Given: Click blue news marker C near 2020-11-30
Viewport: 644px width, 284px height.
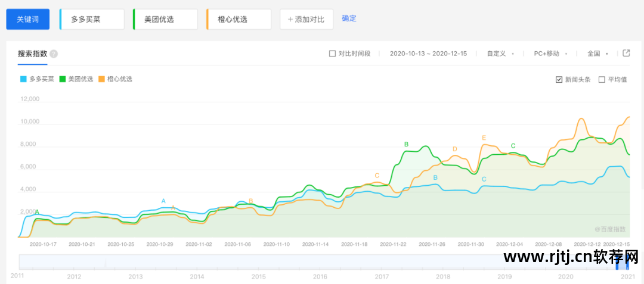Looking at the screenshot, I should [x=484, y=179].
